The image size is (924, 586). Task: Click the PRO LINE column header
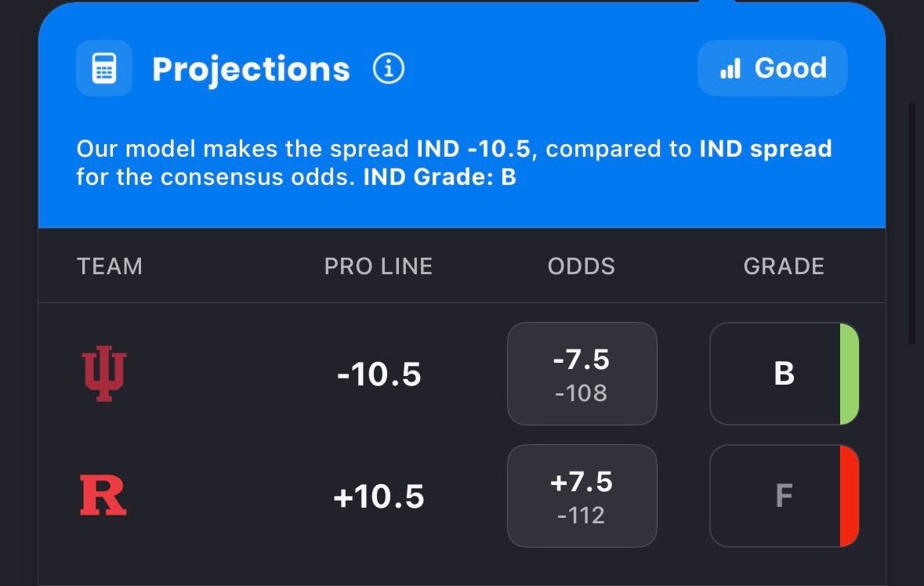[x=379, y=266]
